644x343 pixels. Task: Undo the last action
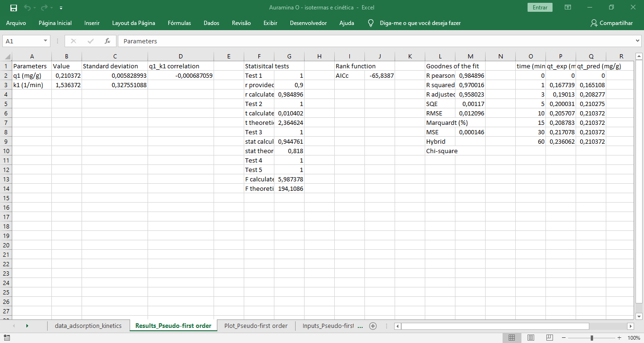click(x=27, y=8)
